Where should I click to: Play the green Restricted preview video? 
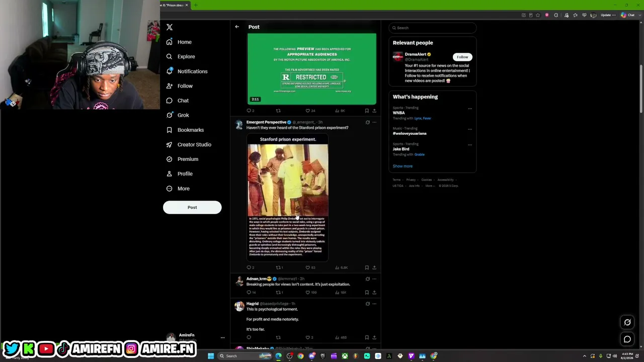(x=312, y=69)
